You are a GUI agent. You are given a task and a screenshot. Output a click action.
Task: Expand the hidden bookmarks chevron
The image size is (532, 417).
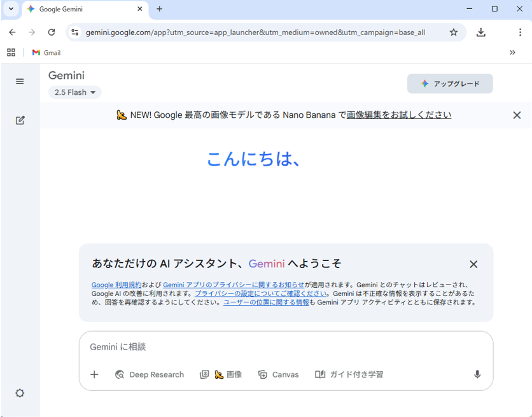[512, 53]
